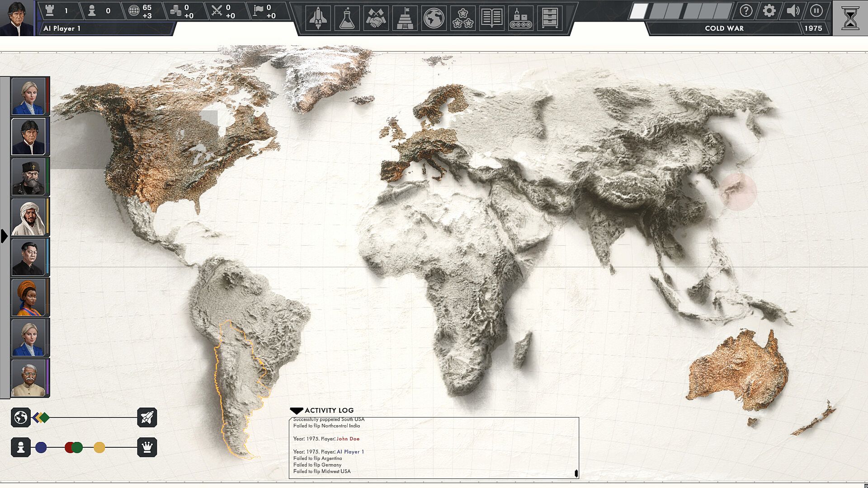The height and width of the screenshot is (488, 868).
Task: Collapse the Activity Log panel
Action: (x=297, y=411)
